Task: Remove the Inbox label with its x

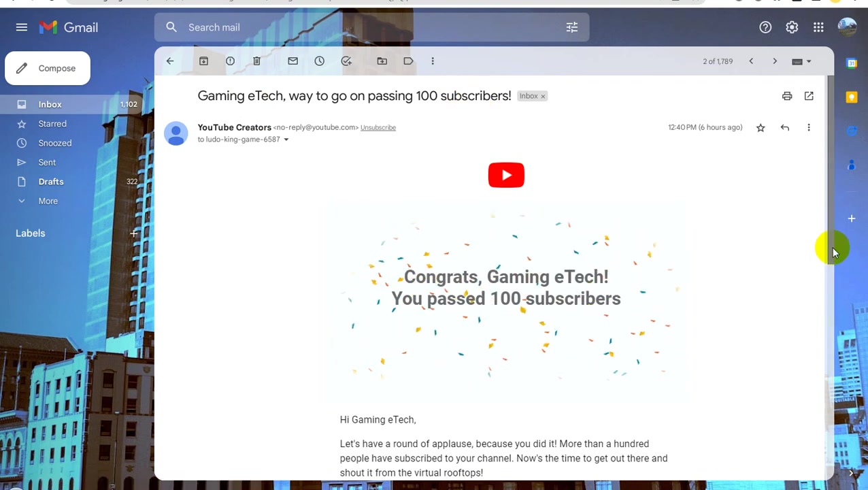Action: (543, 97)
